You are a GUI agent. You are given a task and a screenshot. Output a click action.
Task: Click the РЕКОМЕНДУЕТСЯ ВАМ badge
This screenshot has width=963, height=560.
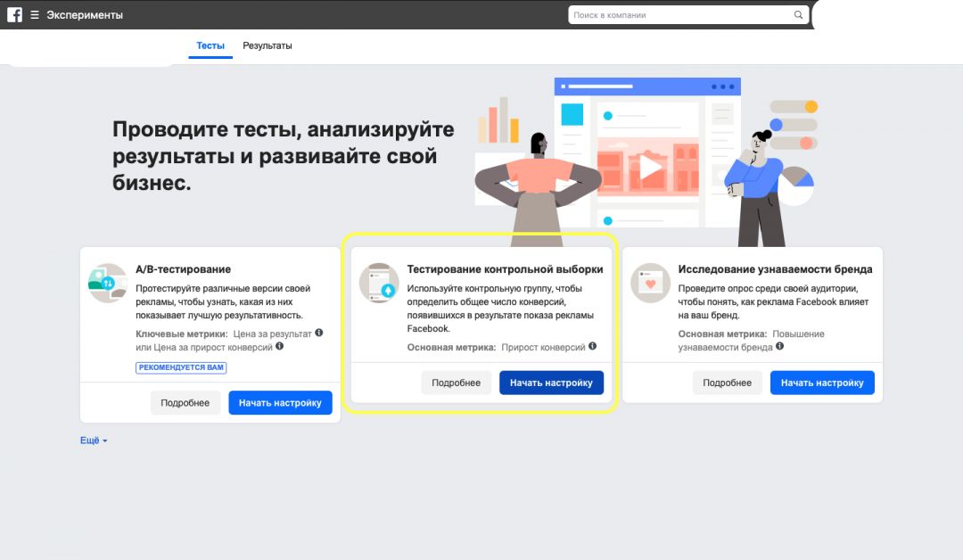click(x=181, y=366)
